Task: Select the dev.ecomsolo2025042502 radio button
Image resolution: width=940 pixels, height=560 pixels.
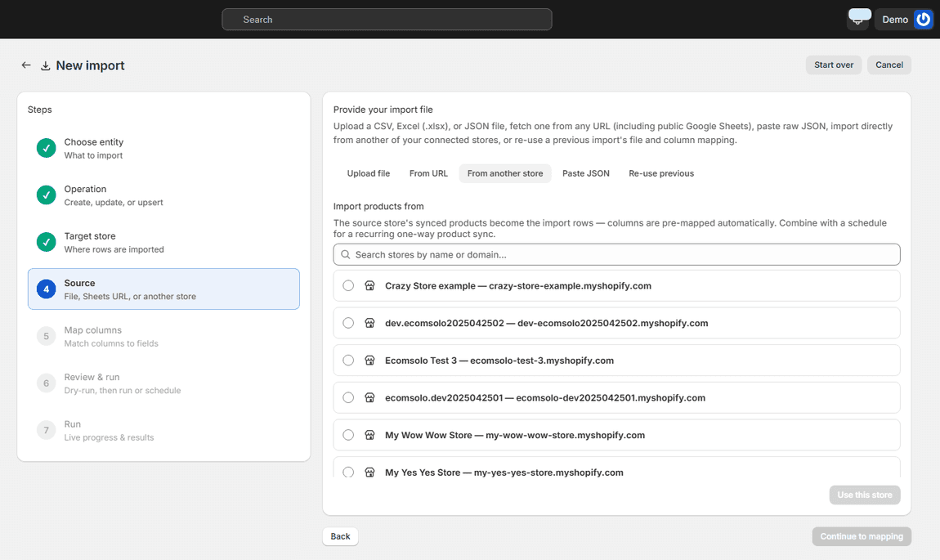Action: (x=348, y=323)
